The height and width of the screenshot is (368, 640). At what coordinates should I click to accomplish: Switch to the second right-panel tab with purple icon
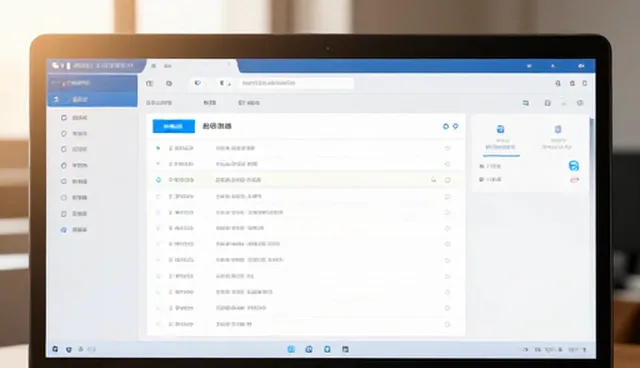(558, 138)
